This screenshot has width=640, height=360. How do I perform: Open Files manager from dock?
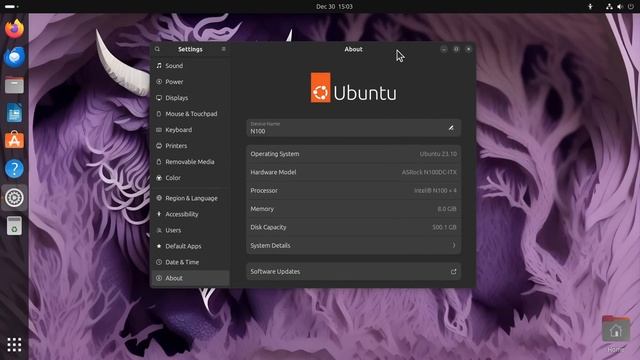pos(14,85)
